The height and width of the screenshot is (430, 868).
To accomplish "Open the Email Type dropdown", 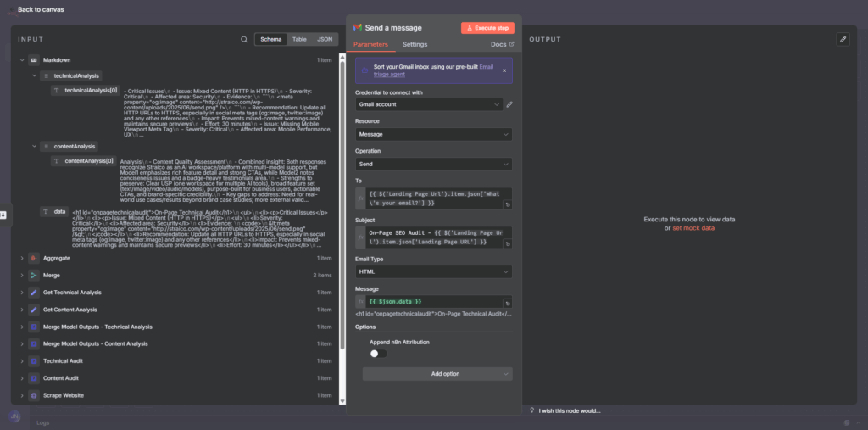I will (x=433, y=272).
